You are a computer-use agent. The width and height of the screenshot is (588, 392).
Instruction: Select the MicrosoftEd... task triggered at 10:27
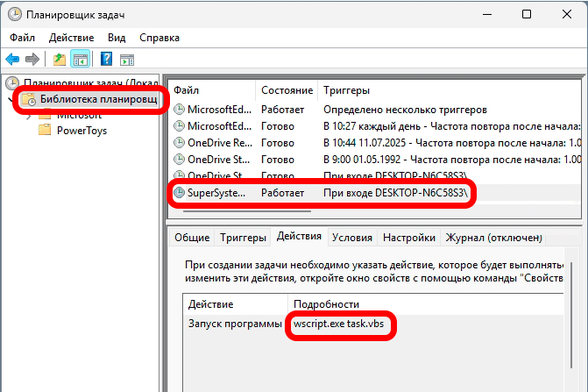(375, 126)
